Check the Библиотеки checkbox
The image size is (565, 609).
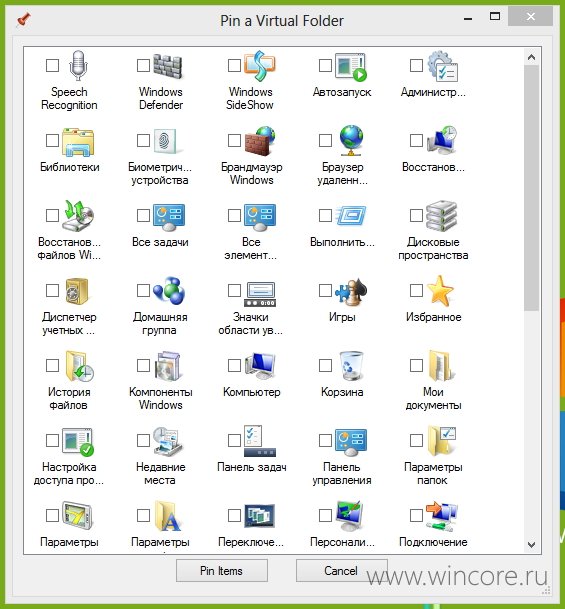[x=52, y=140]
